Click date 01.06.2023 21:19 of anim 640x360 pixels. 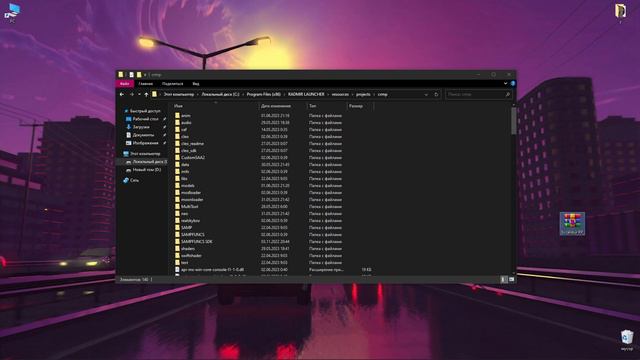(275, 116)
